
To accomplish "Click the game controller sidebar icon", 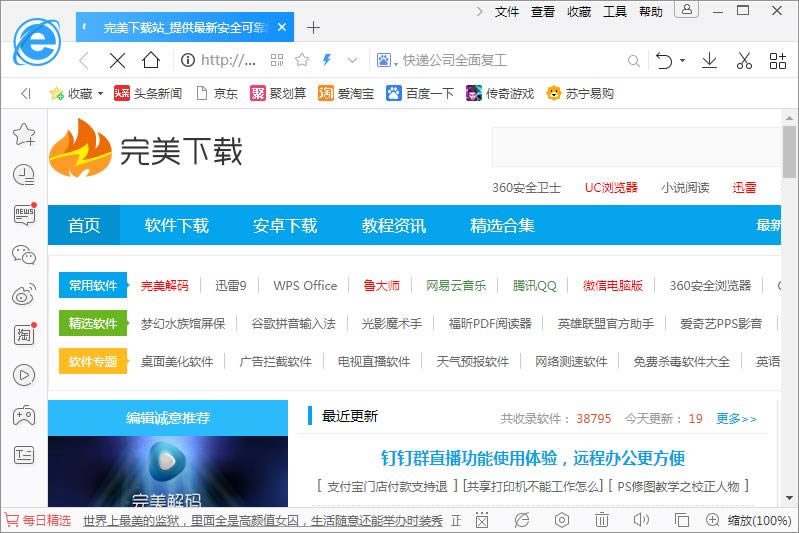I will [24, 415].
